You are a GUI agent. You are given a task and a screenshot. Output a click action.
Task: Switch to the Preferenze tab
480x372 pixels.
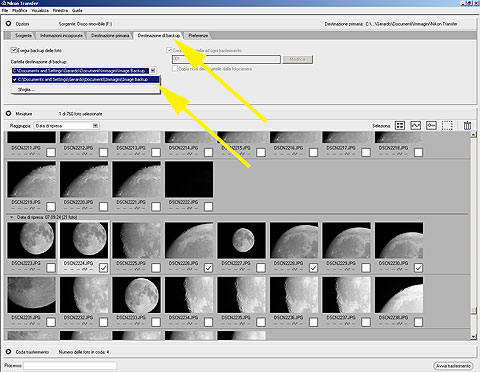coord(198,35)
